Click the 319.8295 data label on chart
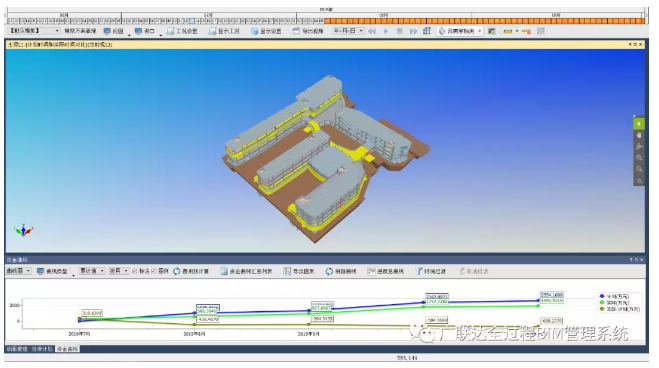Image resolution: width=659 pixels, height=368 pixels. [x=92, y=313]
